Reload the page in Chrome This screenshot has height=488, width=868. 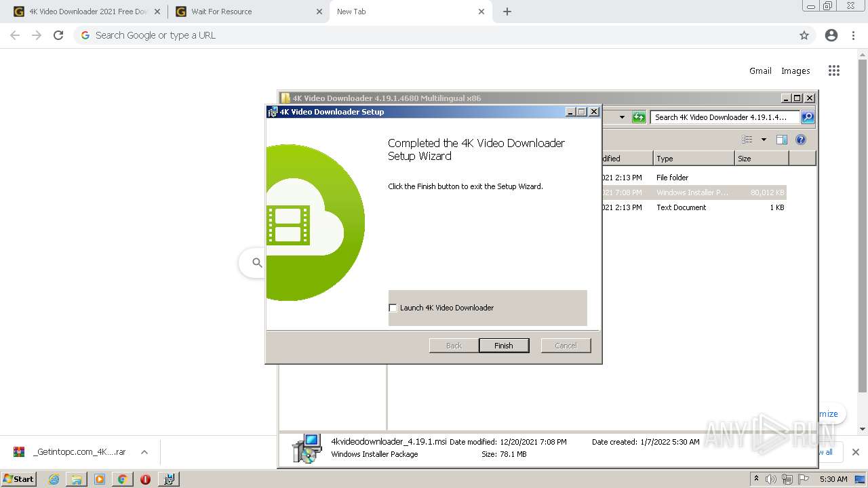(58, 35)
